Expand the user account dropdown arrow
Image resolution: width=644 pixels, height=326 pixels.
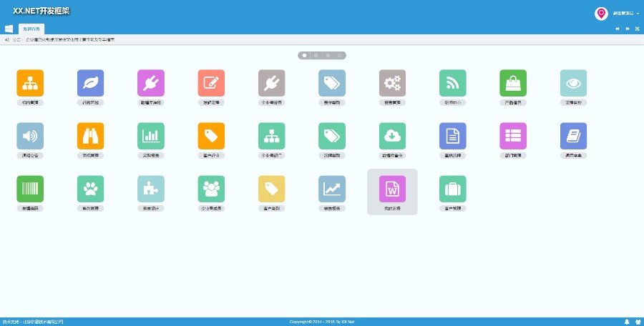638,14
